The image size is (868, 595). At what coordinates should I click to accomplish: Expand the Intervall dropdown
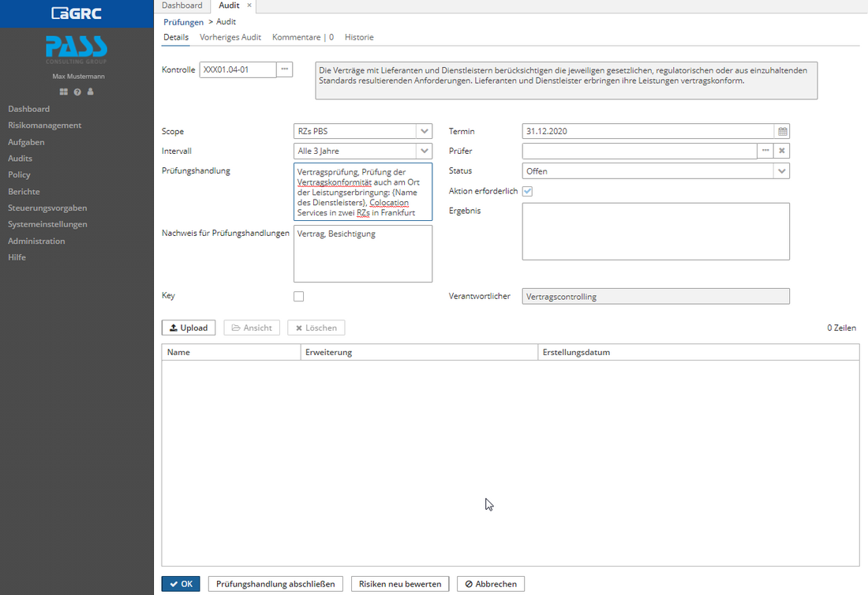(x=425, y=151)
